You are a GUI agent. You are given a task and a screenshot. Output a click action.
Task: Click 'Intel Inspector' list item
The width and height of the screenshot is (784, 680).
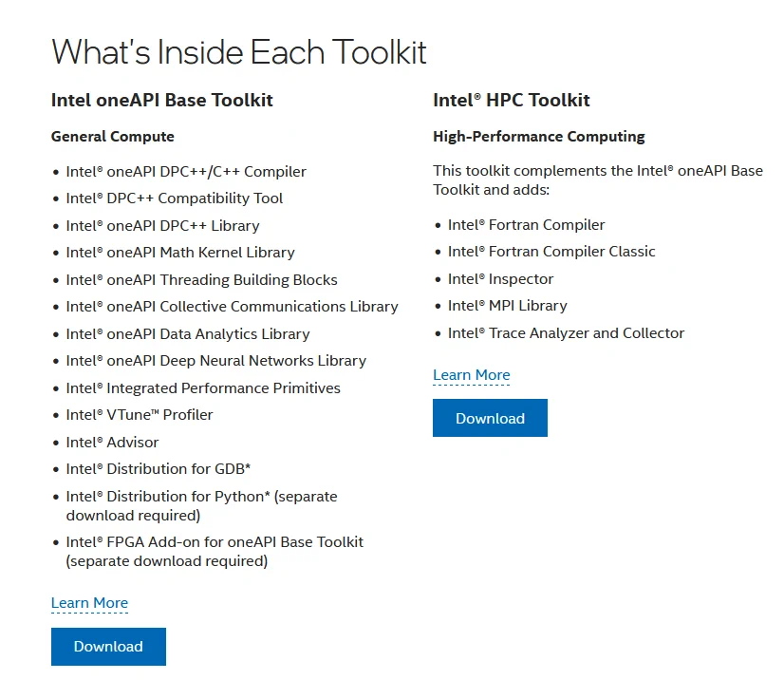click(x=500, y=278)
